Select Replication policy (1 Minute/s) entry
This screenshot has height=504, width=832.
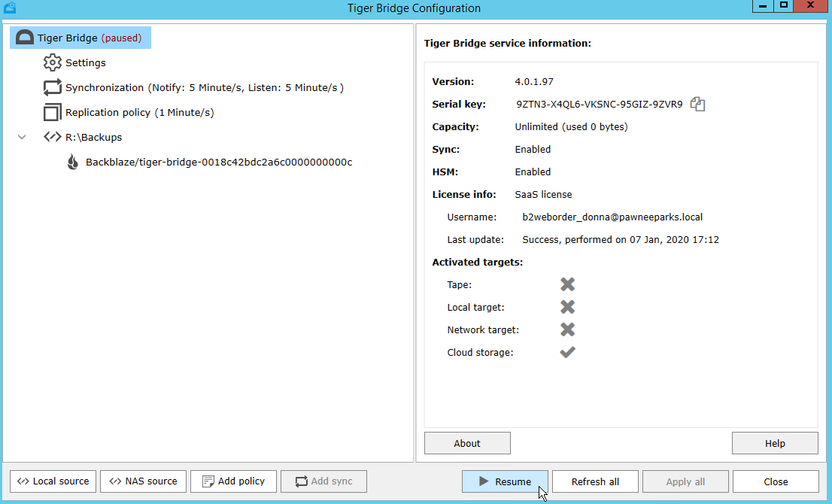point(140,113)
